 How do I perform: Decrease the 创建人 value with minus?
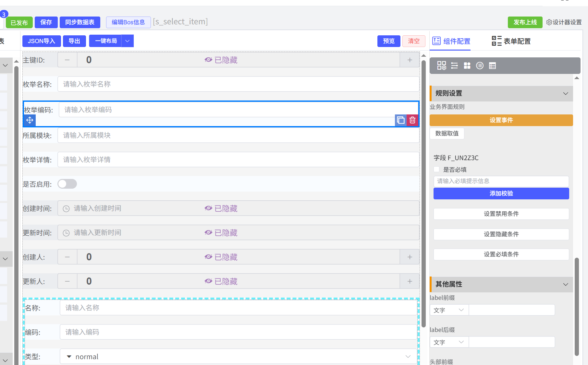[67, 257]
